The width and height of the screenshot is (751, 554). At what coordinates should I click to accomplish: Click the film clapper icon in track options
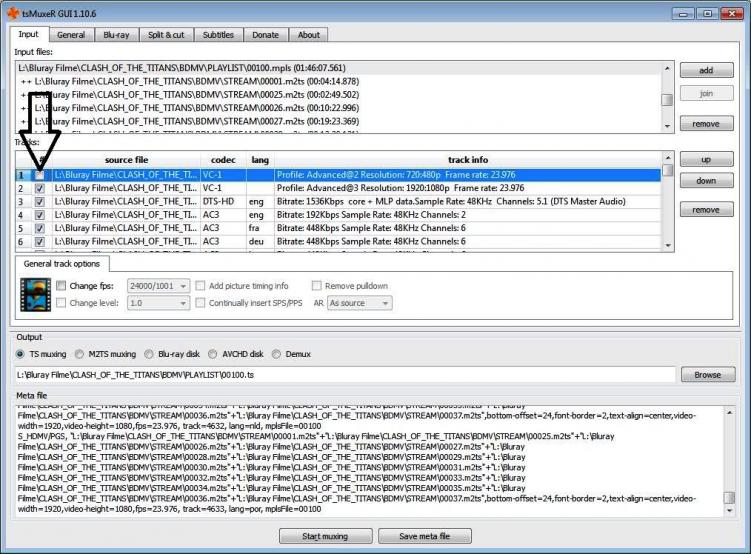pyautogui.click(x=36, y=294)
